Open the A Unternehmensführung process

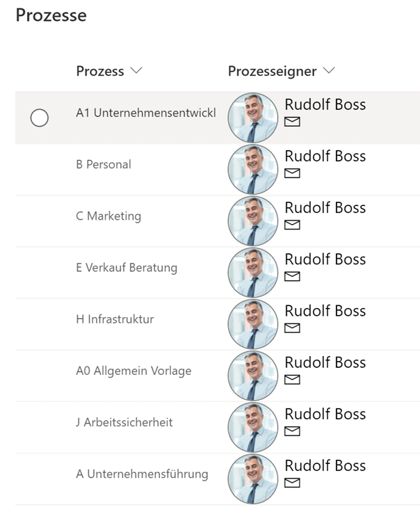point(142,474)
